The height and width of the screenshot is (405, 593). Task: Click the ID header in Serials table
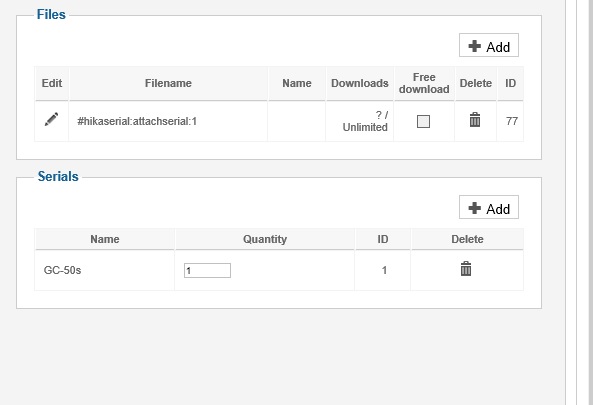tap(383, 239)
